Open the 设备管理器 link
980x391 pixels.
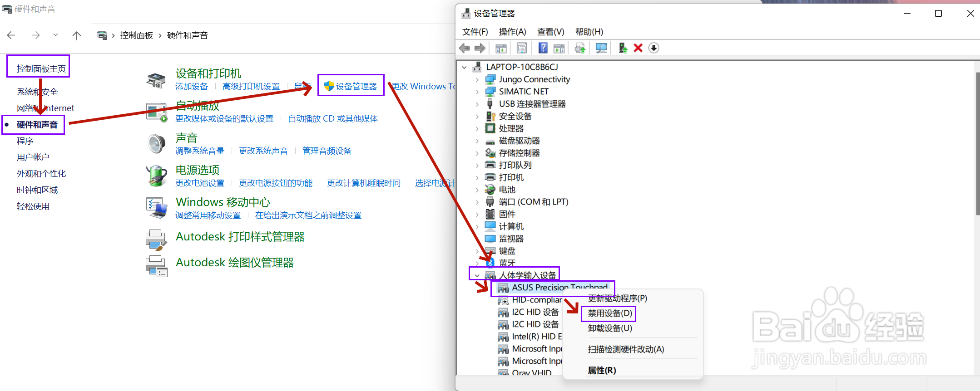click(356, 86)
